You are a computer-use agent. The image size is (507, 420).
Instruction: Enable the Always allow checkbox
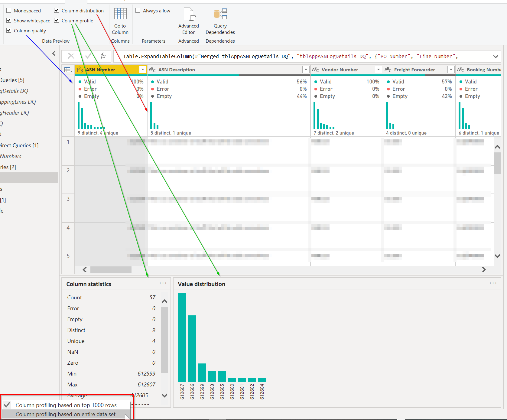[138, 11]
